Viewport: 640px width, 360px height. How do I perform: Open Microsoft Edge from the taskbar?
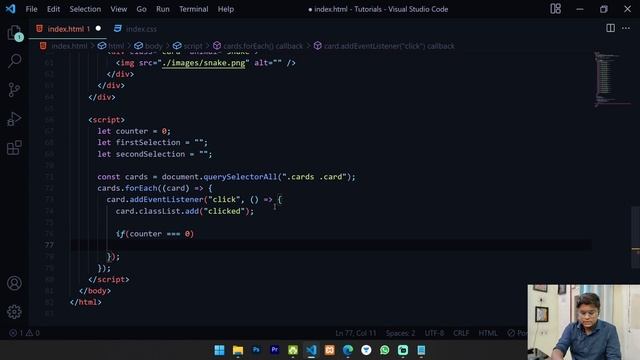(348, 350)
